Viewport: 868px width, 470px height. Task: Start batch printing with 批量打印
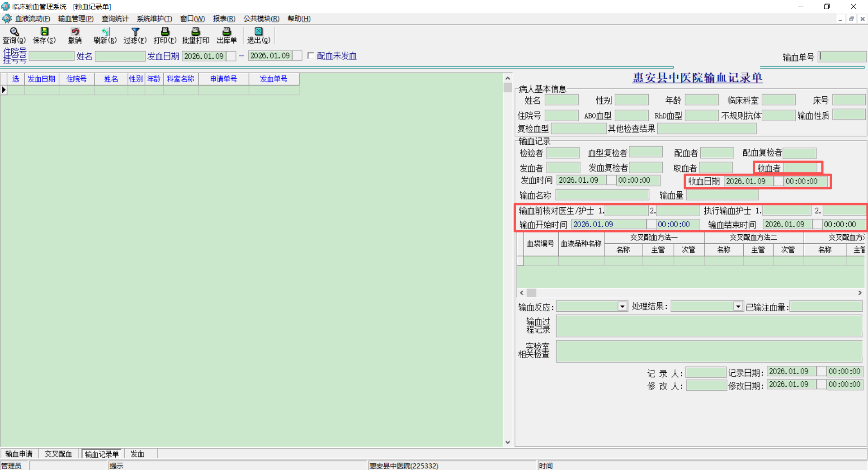pyautogui.click(x=196, y=35)
